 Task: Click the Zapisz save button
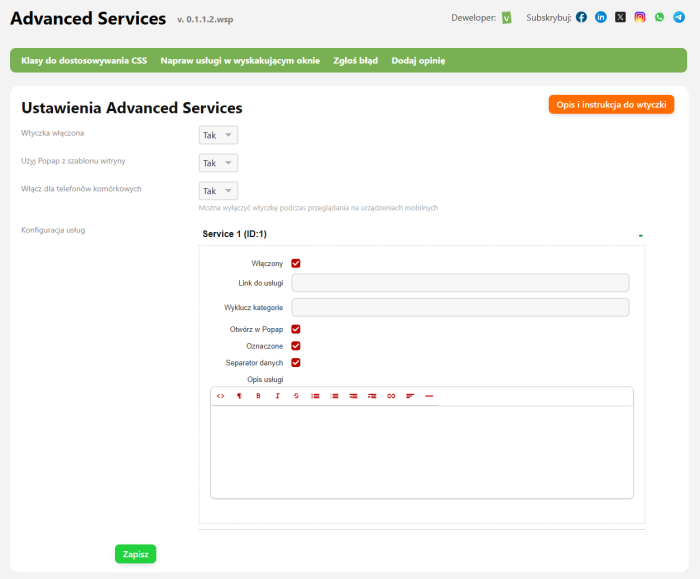(136, 554)
